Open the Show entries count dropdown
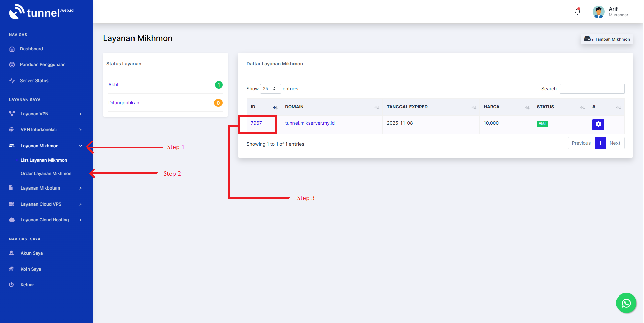Screen dimensions: 644x323 tap(270, 89)
